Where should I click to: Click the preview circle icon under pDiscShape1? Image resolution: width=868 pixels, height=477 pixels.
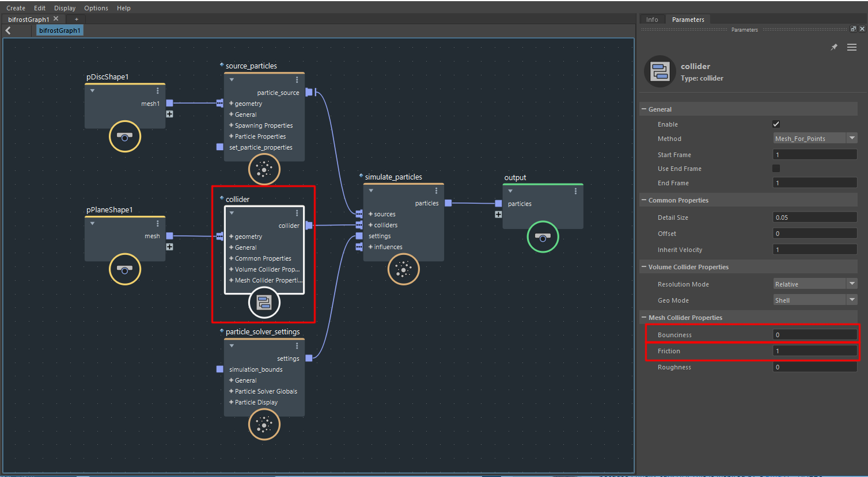point(125,137)
